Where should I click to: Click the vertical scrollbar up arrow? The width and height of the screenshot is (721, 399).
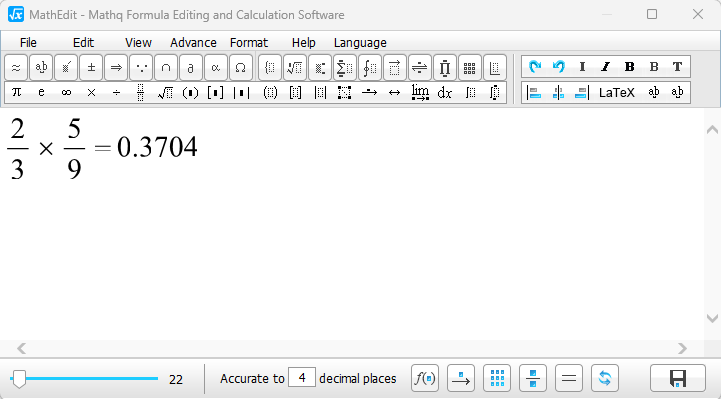[712, 130]
